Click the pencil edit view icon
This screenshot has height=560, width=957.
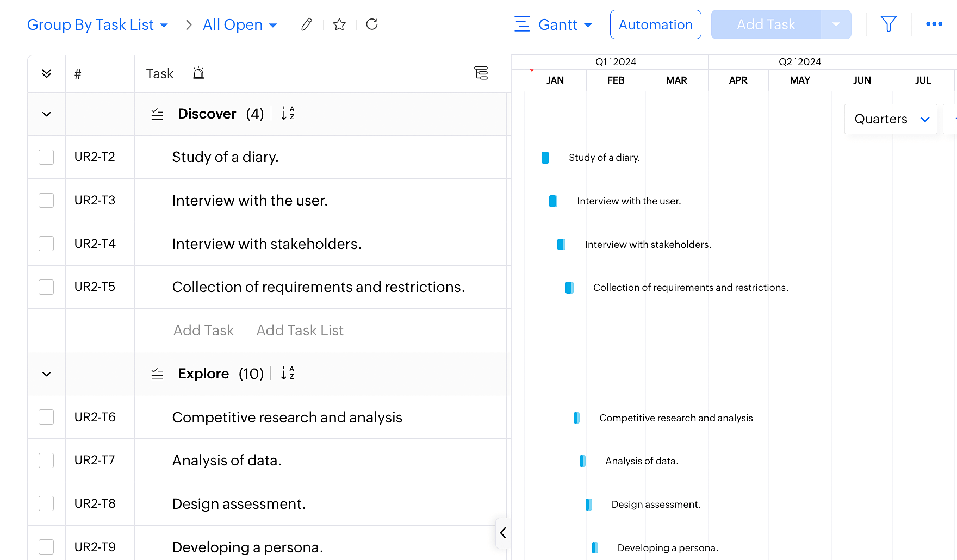(307, 24)
